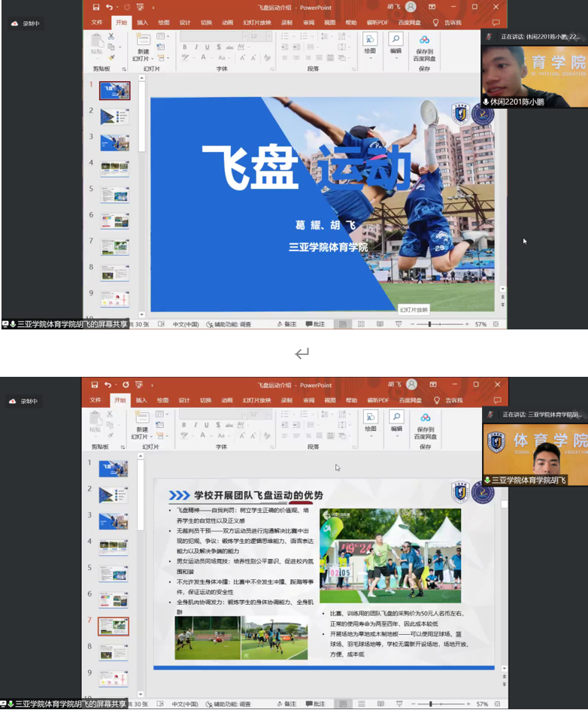
Task: Switch to 设计 tab in title-slide PowerPoint window
Action: tap(185, 23)
